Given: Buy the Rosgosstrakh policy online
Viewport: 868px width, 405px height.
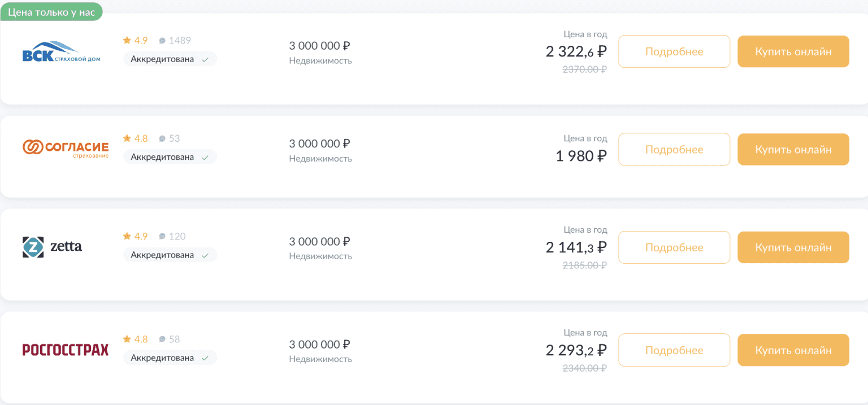Looking at the screenshot, I should point(793,350).
